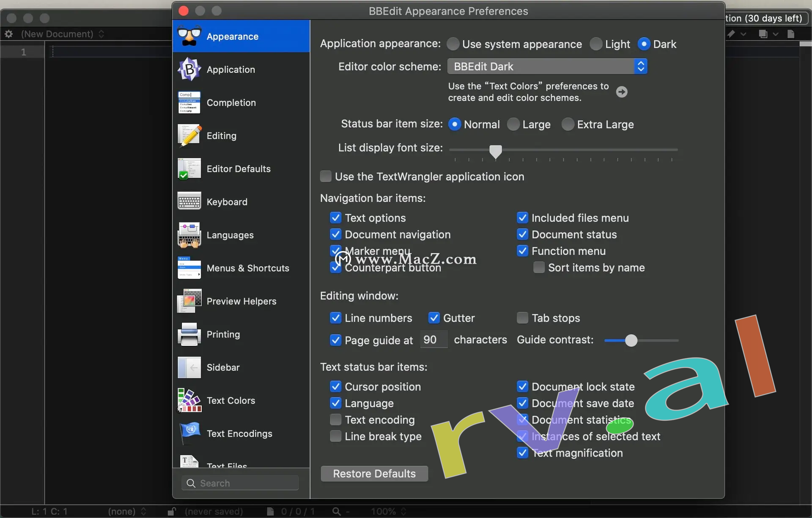The image size is (812, 518).
Task: Open Application preferences via its B icon
Action: click(x=189, y=69)
